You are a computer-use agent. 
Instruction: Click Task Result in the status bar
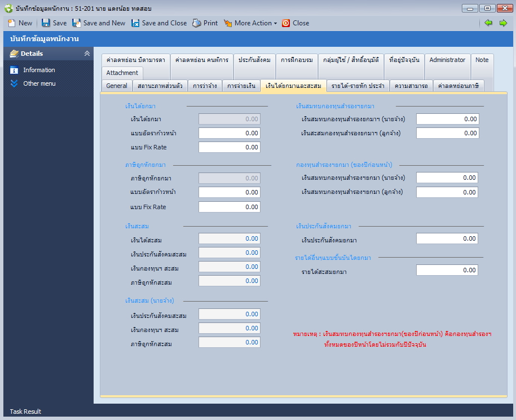pyautogui.click(x=25, y=412)
